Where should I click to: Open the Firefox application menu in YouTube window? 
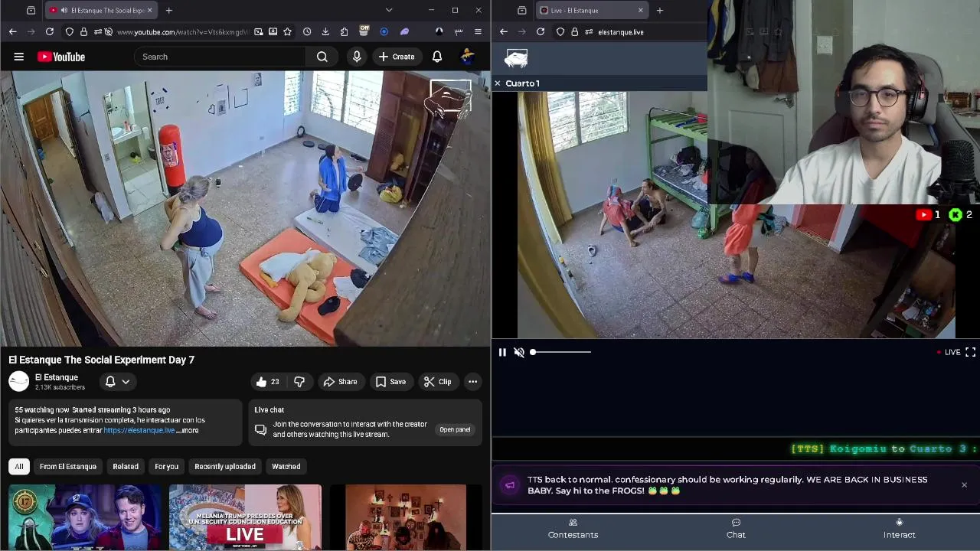click(478, 31)
